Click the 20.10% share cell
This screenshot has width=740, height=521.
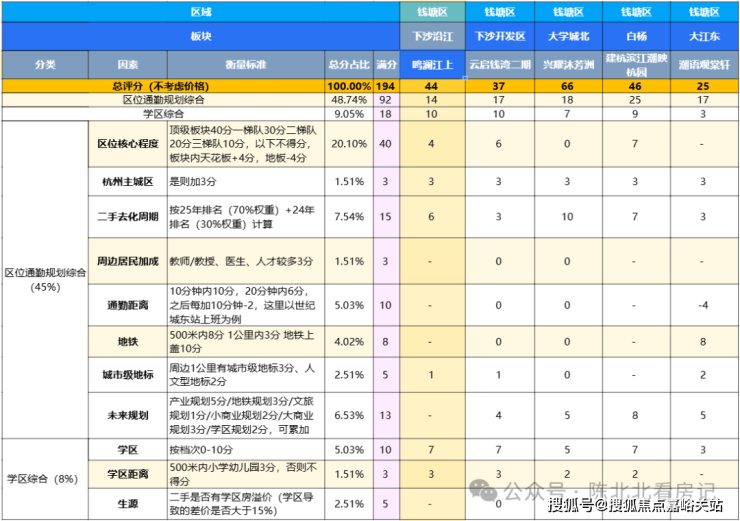point(349,144)
